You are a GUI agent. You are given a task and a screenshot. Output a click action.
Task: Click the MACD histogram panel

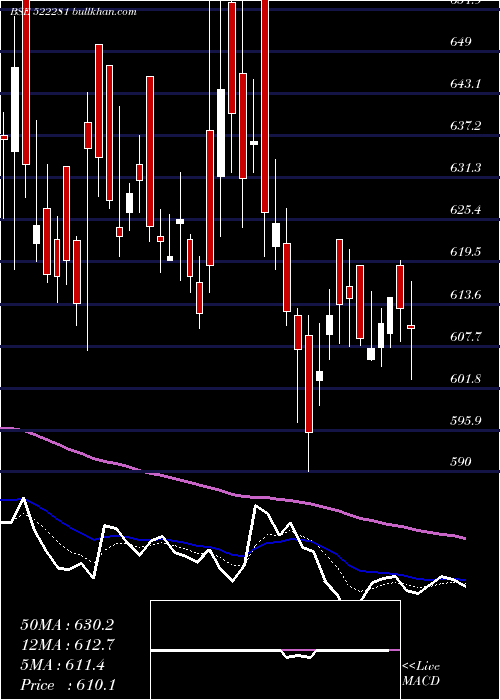click(x=275, y=650)
